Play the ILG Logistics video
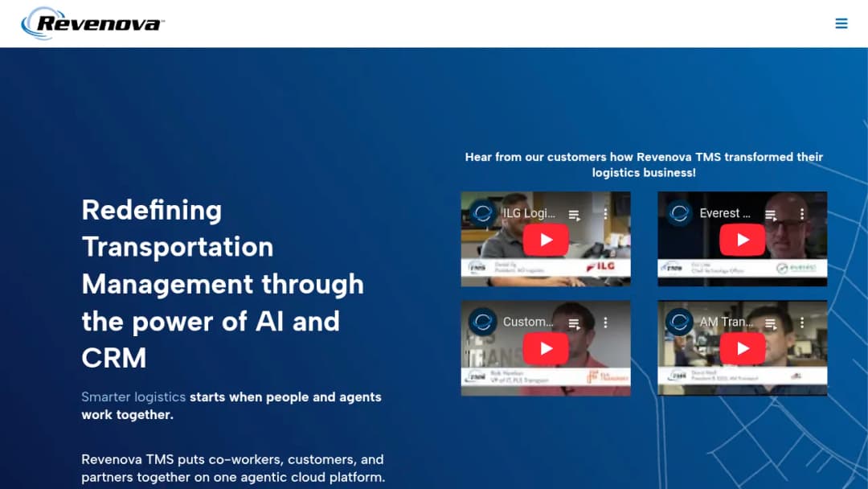Image resolution: width=868 pixels, height=489 pixels. [x=546, y=240]
